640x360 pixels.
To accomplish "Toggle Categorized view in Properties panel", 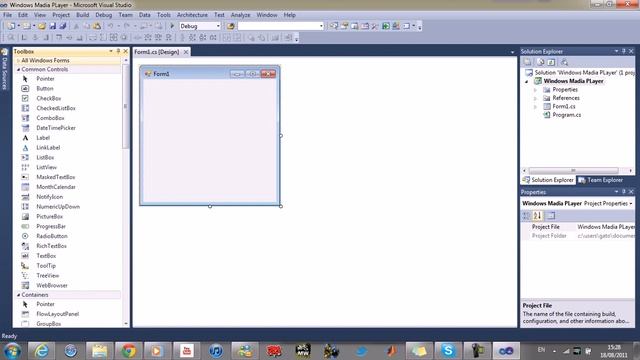I will pyautogui.click(x=527, y=216).
